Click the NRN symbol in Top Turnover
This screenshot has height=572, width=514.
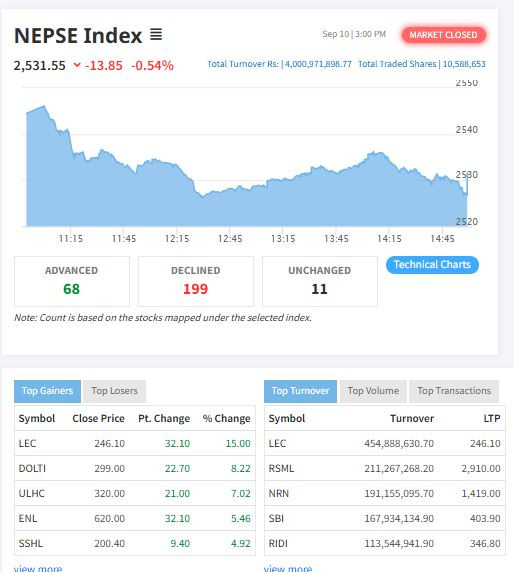279,493
